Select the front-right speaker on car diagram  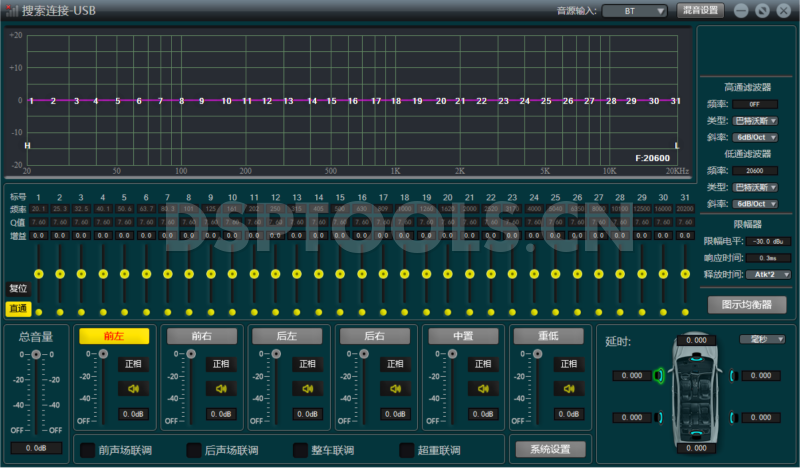click(x=734, y=376)
